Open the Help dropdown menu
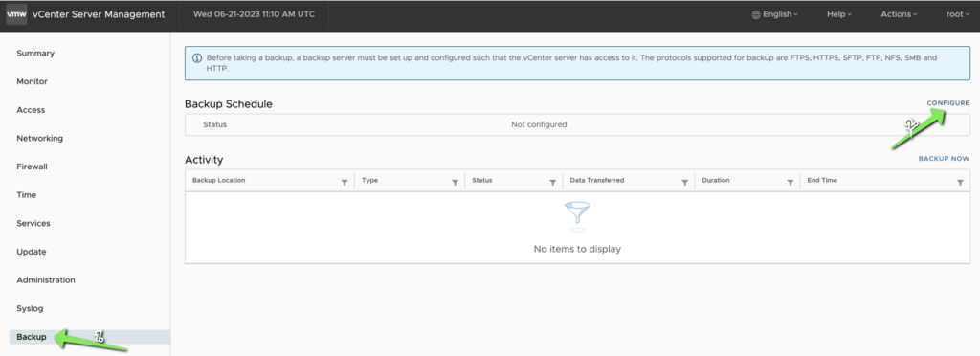The width and height of the screenshot is (980, 356). click(x=839, y=14)
